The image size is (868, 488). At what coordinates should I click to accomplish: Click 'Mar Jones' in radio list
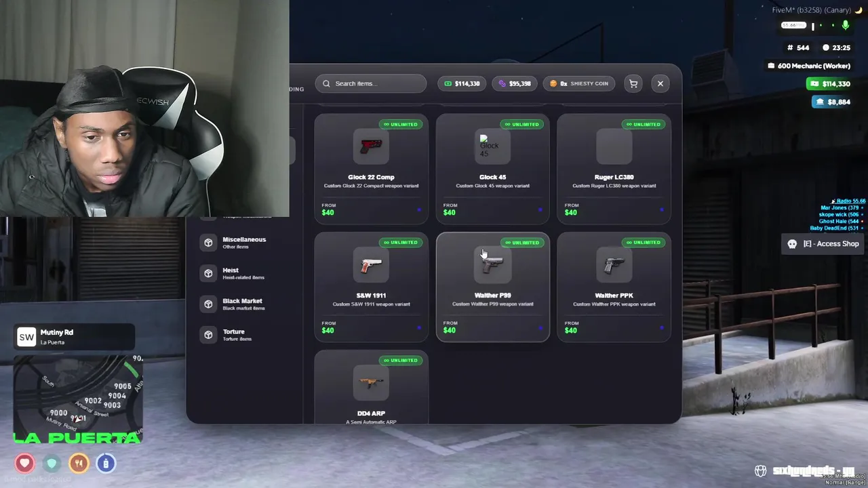[x=840, y=207]
